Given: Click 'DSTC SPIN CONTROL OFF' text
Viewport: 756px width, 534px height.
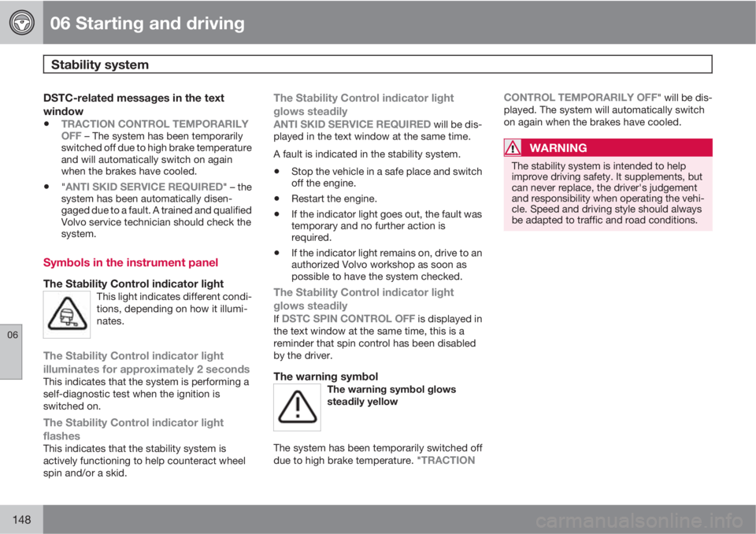Looking at the screenshot, I should pyautogui.click(x=348, y=319).
